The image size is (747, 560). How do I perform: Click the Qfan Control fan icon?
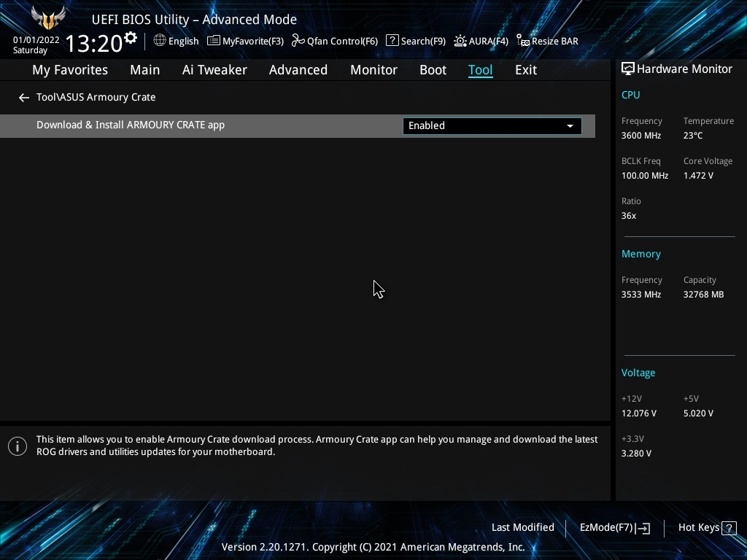[298, 41]
